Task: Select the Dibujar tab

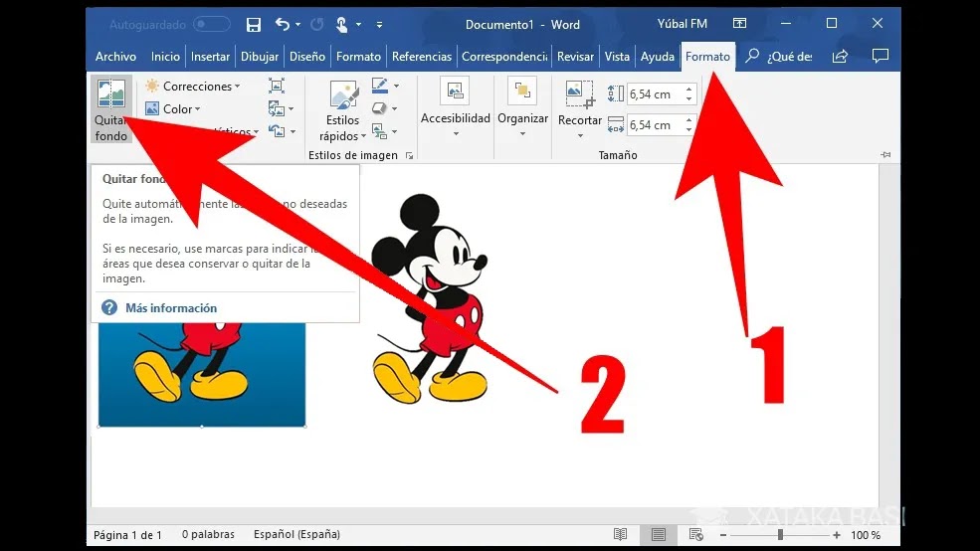Action: 260,57
